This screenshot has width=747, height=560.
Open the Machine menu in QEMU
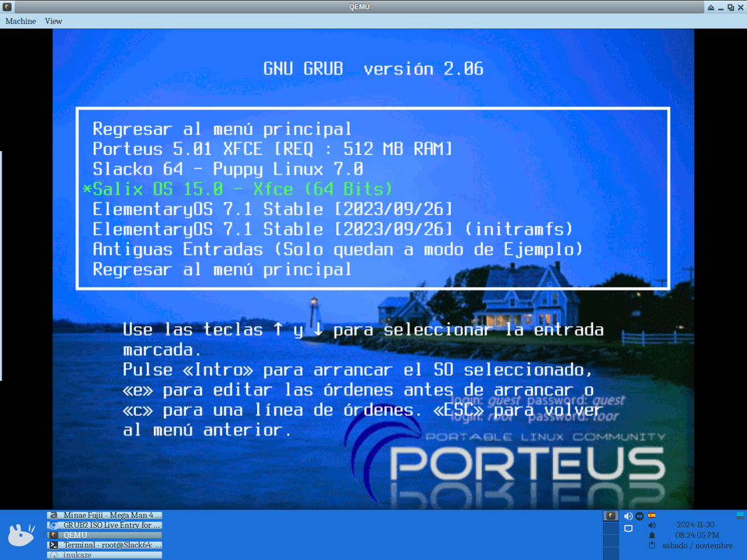20,21
